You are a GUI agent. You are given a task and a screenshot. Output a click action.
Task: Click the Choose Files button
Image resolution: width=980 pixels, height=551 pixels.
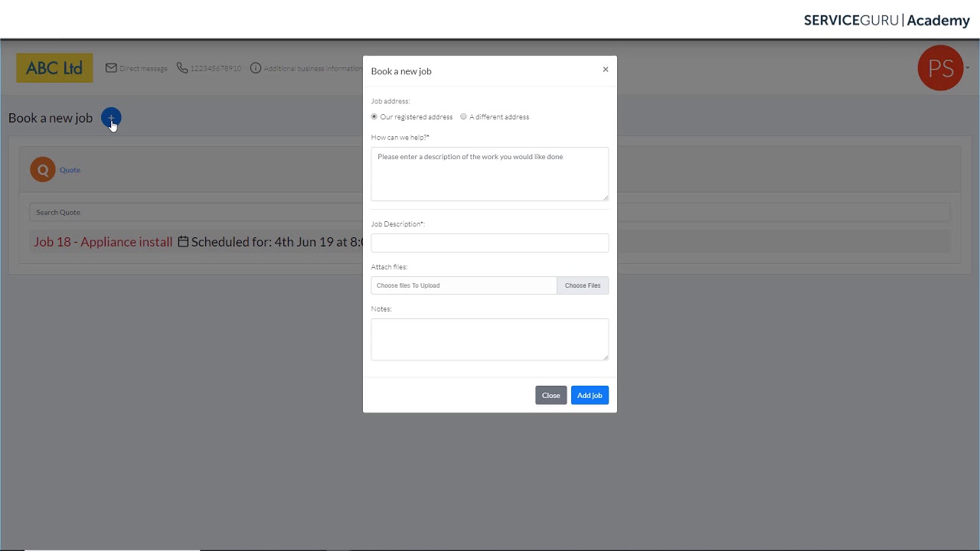pyautogui.click(x=583, y=285)
